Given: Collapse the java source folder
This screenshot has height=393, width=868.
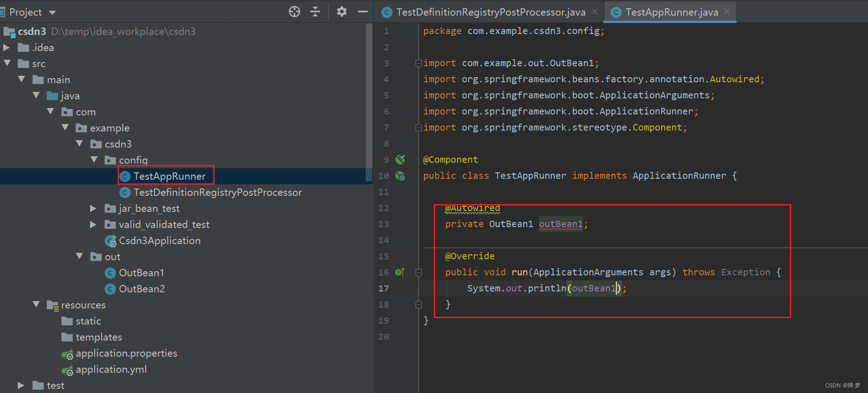Looking at the screenshot, I should tap(36, 95).
